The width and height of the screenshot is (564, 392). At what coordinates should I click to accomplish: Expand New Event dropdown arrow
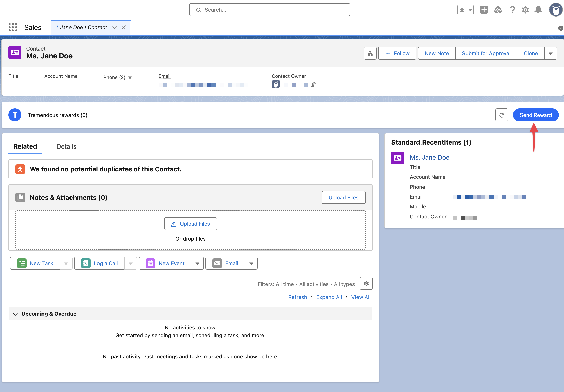click(x=197, y=264)
